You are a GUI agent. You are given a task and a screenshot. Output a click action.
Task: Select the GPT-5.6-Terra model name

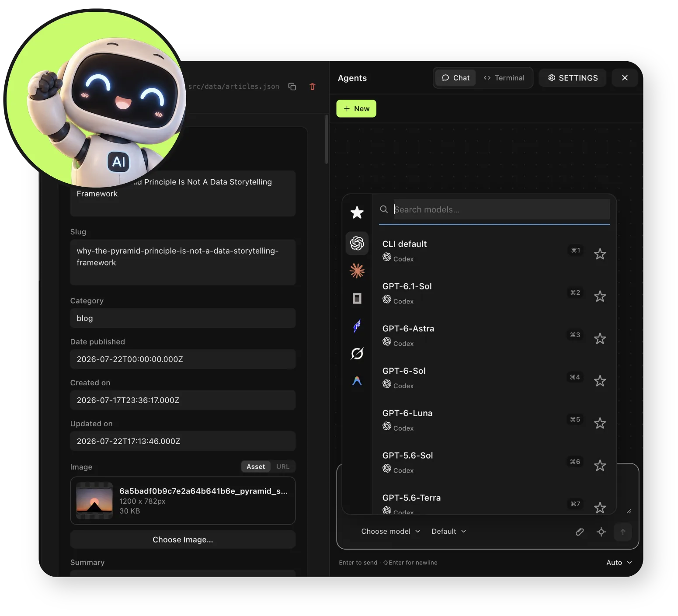(x=411, y=498)
